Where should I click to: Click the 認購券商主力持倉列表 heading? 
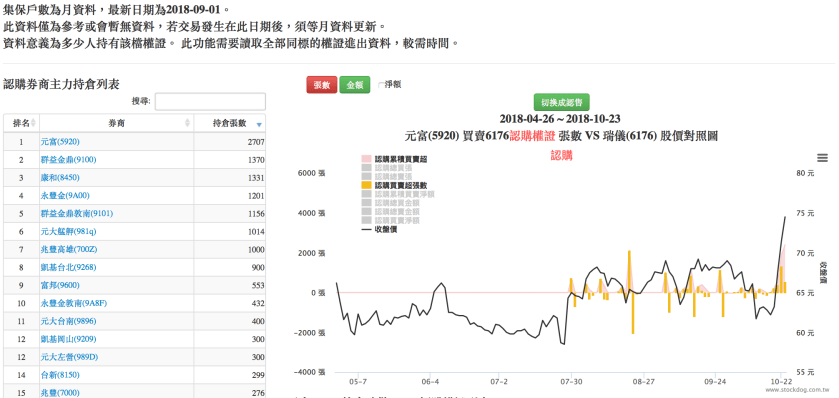tap(62, 84)
